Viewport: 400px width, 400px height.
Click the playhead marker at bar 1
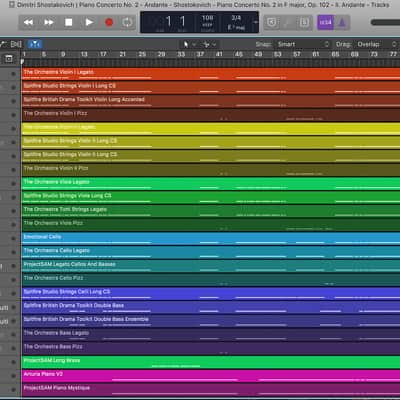pos(22,61)
